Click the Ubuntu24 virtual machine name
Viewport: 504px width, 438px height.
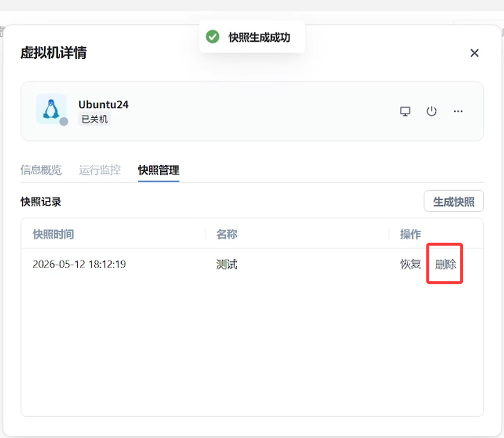click(103, 105)
